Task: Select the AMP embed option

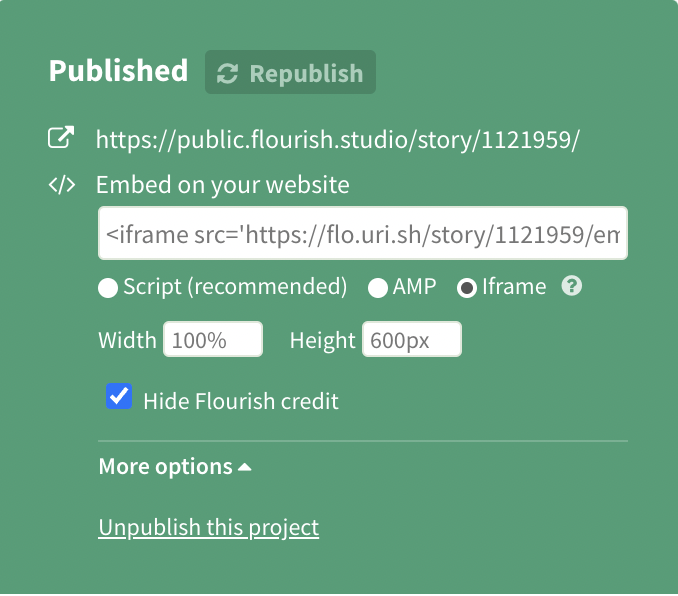Action: click(377, 288)
